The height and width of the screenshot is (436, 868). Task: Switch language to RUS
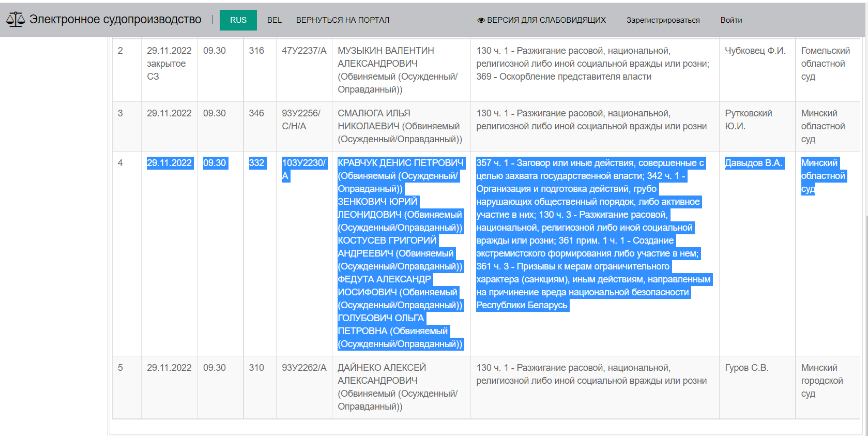238,20
